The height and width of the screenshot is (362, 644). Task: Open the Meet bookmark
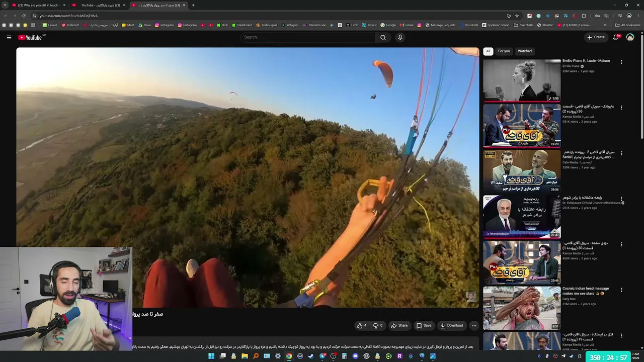128,25
